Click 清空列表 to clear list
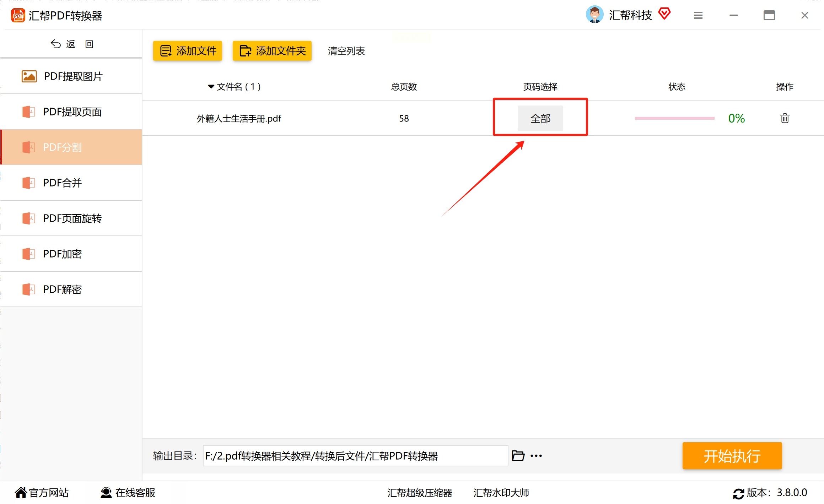Image resolution: width=824 pixels, height=504 pixels. click(346, 51)
